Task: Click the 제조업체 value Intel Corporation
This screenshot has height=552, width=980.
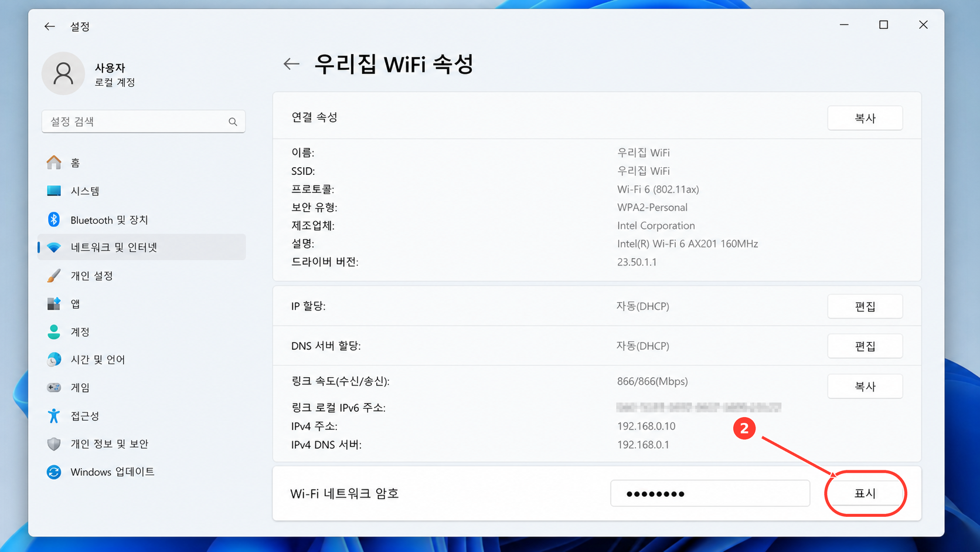Action: tap(656, 226)
